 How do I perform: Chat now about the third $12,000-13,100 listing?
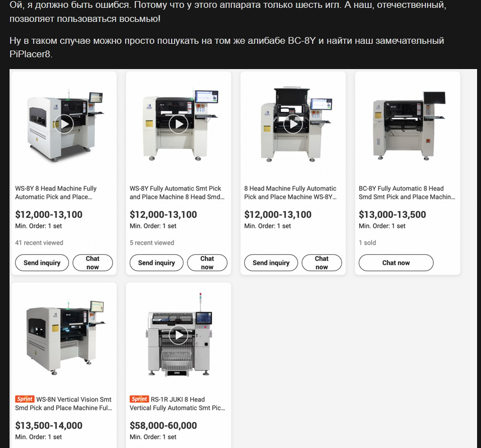[x=322, y=263]
